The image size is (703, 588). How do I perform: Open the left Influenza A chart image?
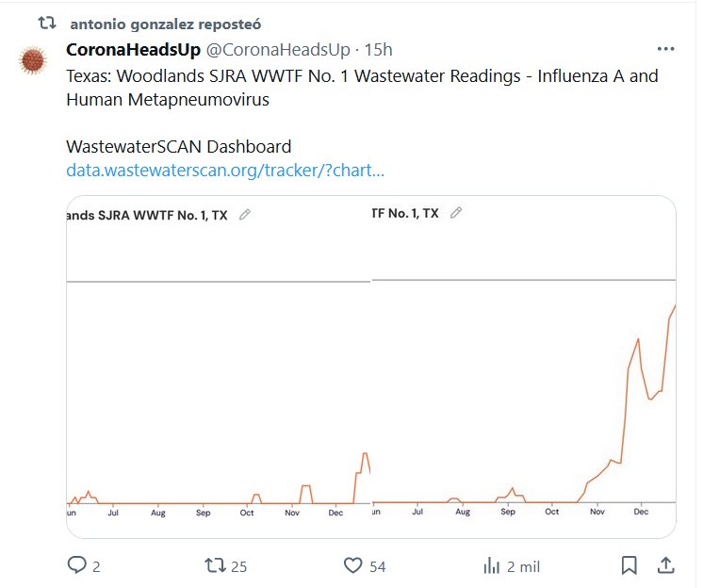219,377
